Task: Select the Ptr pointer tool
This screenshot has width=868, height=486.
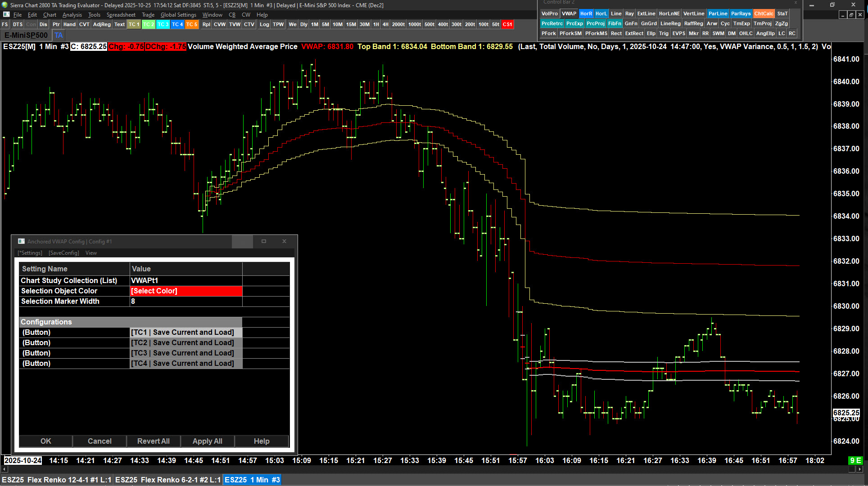Action: (56, 24)
